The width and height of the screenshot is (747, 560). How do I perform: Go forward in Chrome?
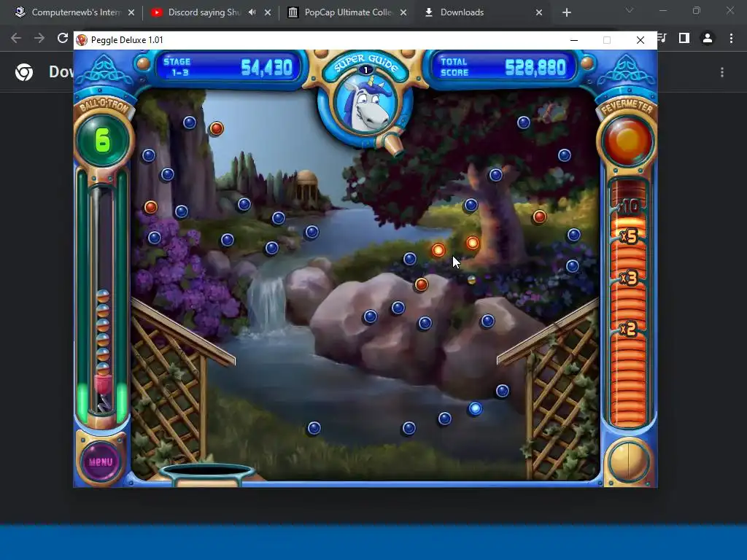click(x=39, y=38)
